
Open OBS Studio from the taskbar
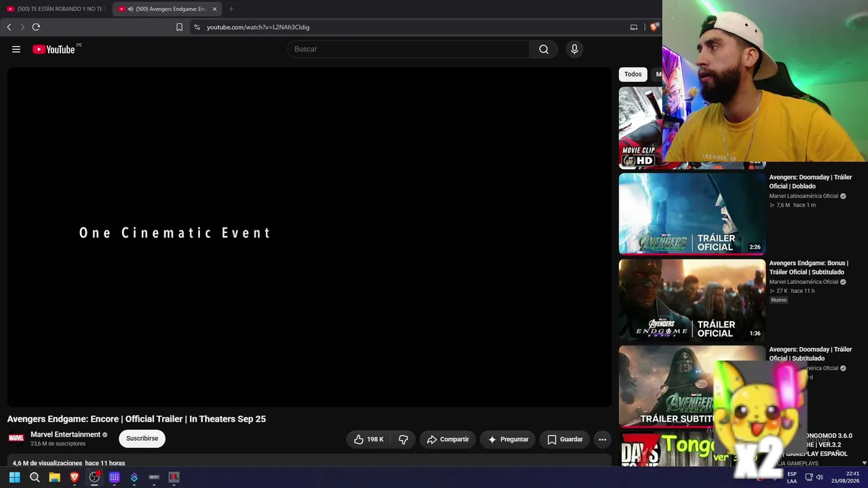click(94, 477)
